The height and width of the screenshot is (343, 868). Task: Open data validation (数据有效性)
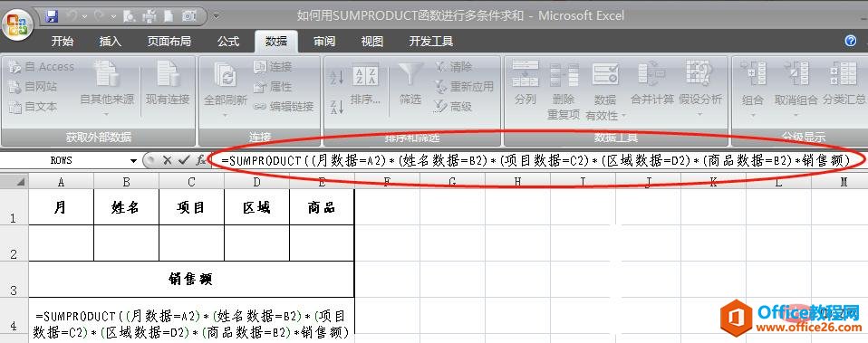click(605, 91)
